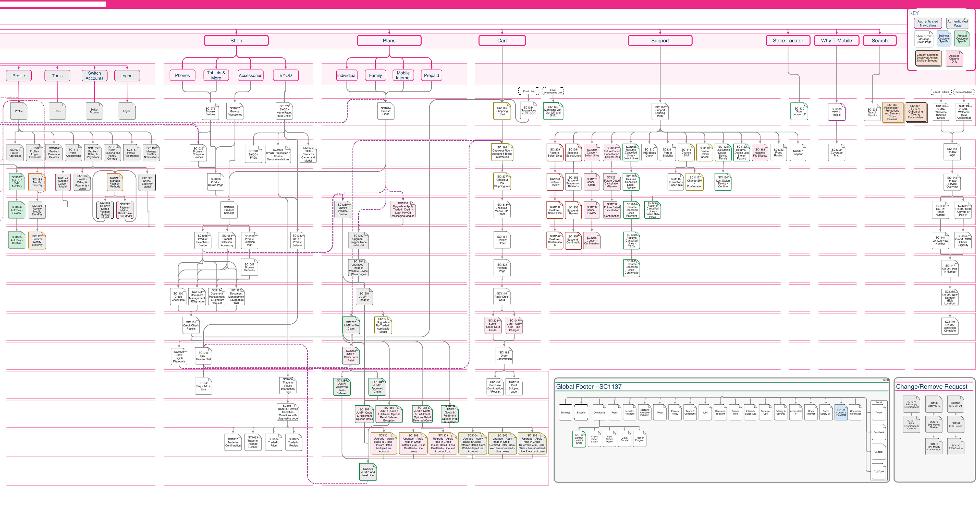Image resolution: width=980 pixels, height=516 pixels.
Task: Click the SC1336 Why T-Mobile node
Action: click(837, 112)
